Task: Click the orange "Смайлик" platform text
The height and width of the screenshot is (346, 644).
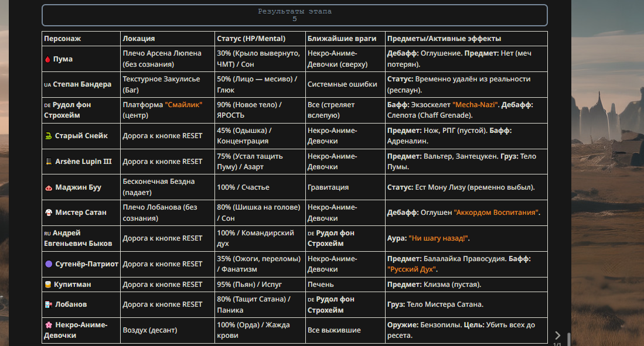Action: coord(183,105)
